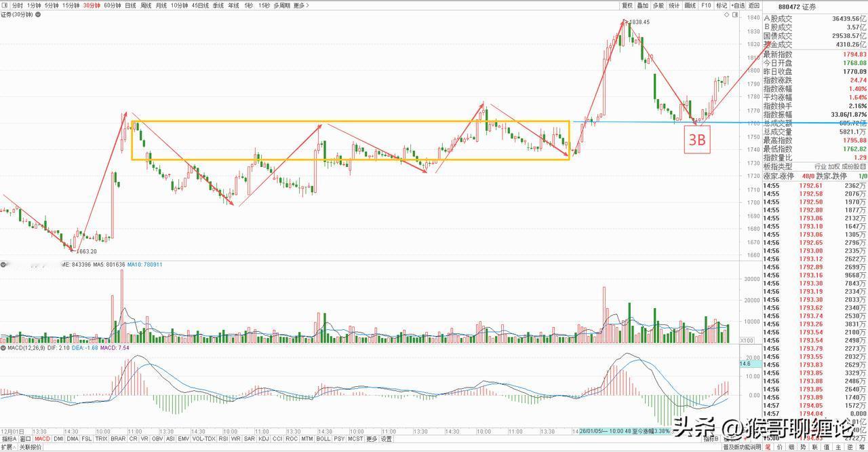Click the 标记 mark button

(722, 5)
